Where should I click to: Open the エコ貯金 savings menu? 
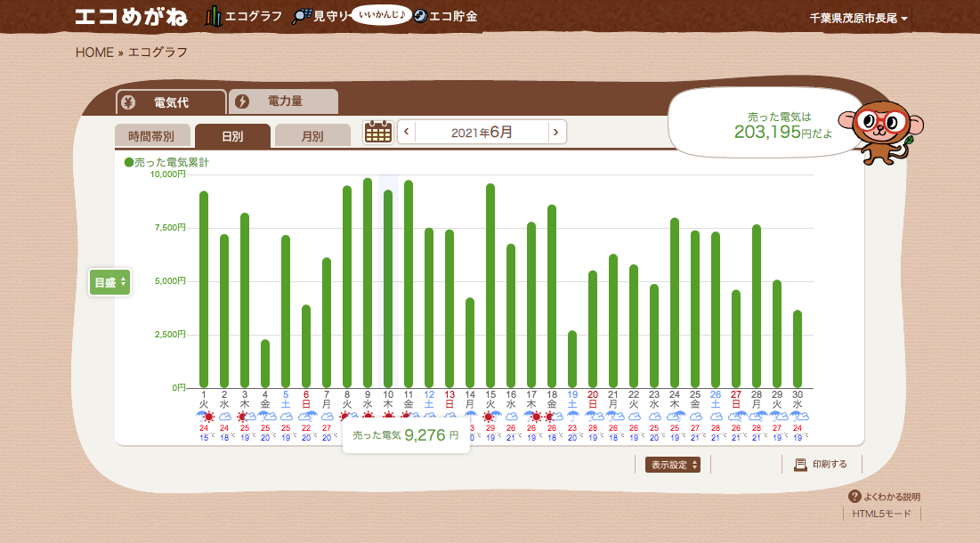(x=446, y=16)
